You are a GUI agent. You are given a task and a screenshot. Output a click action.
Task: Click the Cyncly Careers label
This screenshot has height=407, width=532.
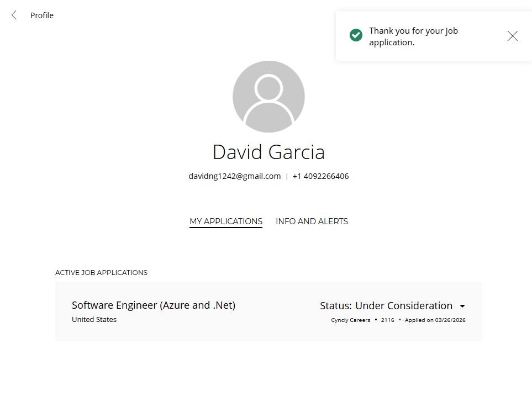(x=351, y=320)
